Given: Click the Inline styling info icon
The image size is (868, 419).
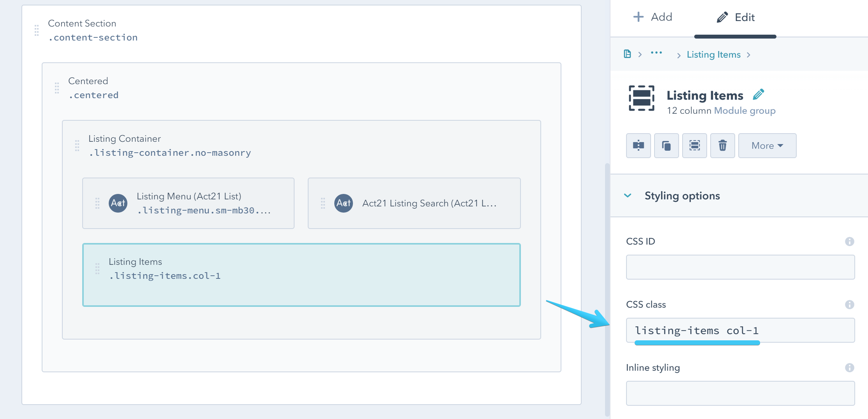Looking at the screenshot, I should tap(849, 368).
